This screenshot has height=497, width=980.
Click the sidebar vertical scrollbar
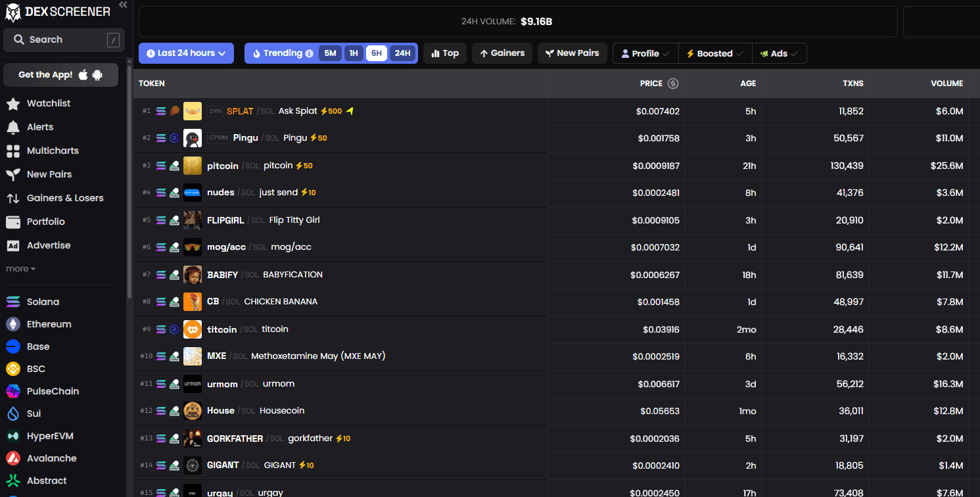point(129,183)
